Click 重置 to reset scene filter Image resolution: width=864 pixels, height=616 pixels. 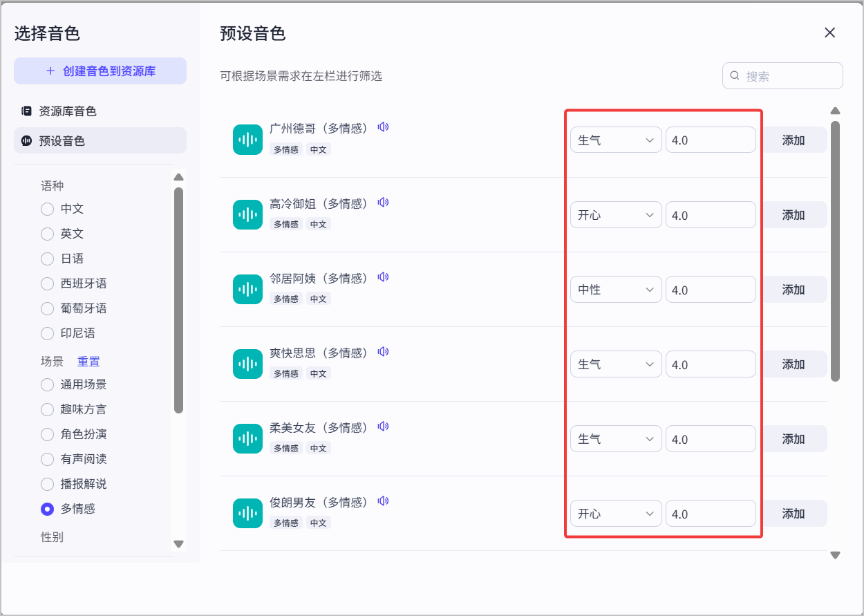(x=88, y=361)
